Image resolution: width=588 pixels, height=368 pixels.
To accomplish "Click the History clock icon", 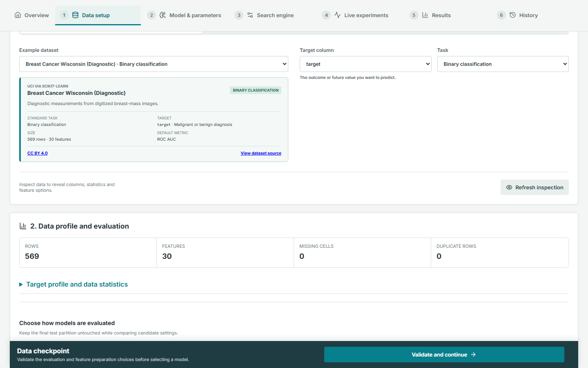I will 512,15.
